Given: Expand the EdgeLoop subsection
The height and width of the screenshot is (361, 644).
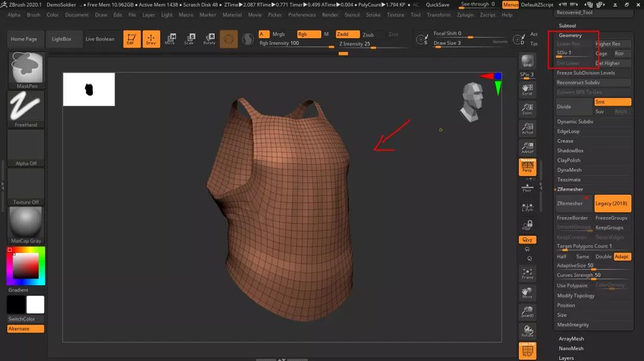Looking at the screenshot, I should pos(568,131).
